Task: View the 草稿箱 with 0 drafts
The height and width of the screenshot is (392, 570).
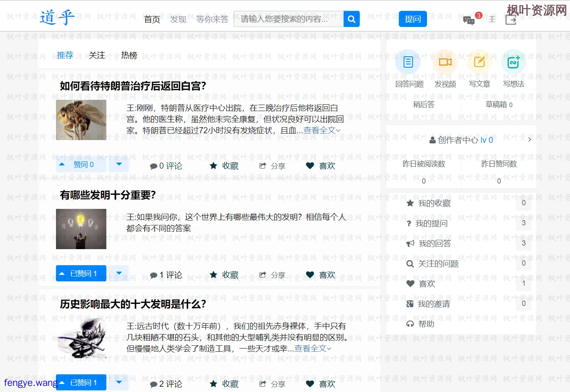Action: 500,104
